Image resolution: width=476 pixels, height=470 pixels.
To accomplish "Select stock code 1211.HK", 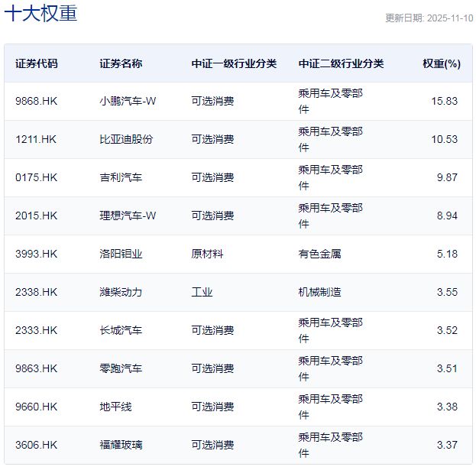I will click(x=36, y=139).
